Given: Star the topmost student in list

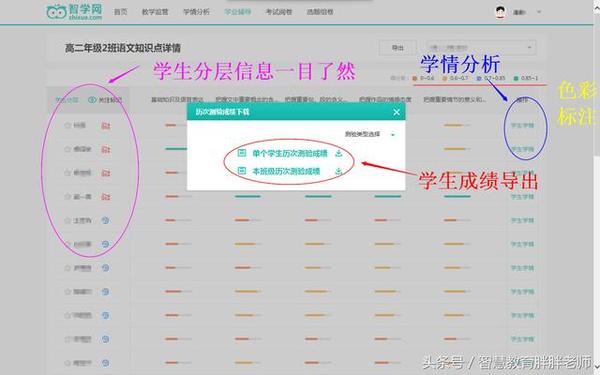Looking at the screenshot, I should pos(68,125).
